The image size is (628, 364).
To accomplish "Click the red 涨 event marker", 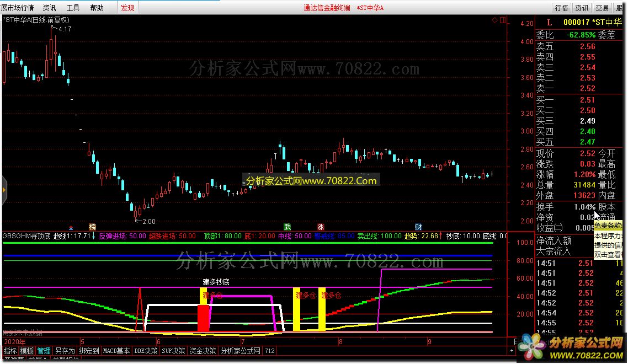I will tap(321, 227).
